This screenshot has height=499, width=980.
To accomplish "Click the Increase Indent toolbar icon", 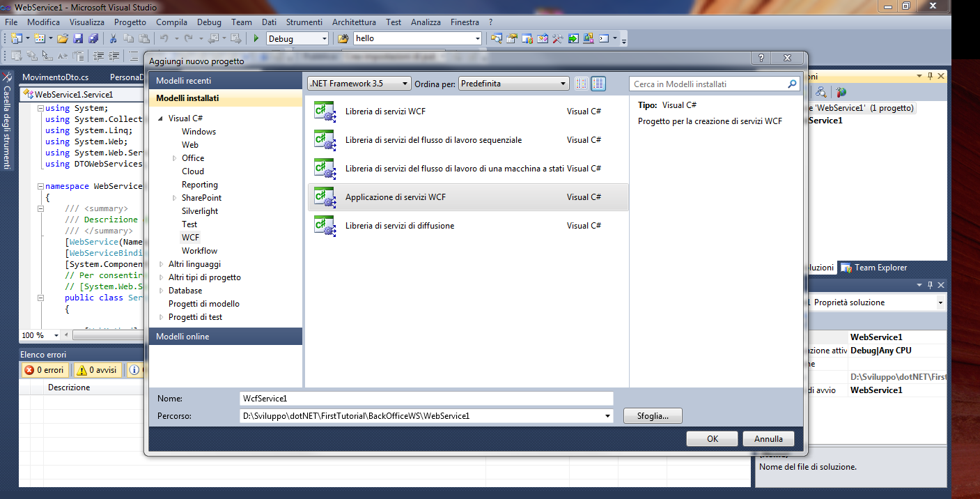I will (116, 56).
